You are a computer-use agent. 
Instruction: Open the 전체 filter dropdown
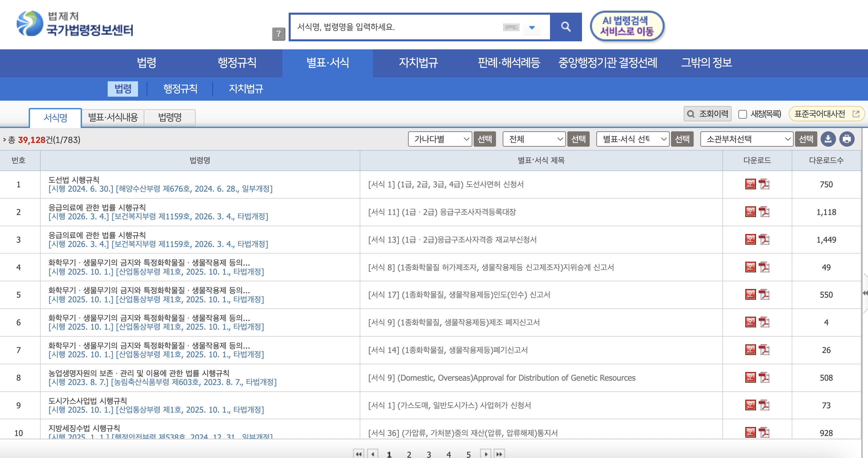[534, 139]
